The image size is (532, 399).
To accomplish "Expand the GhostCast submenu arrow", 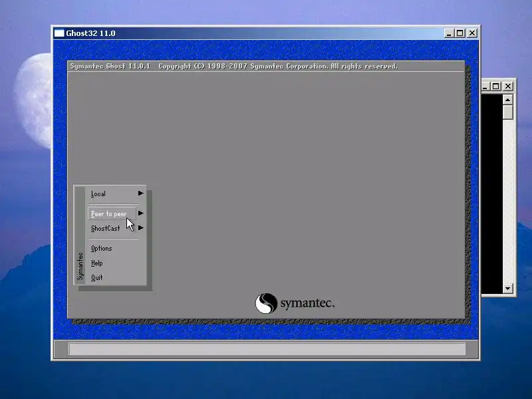I will pos(141,228).
